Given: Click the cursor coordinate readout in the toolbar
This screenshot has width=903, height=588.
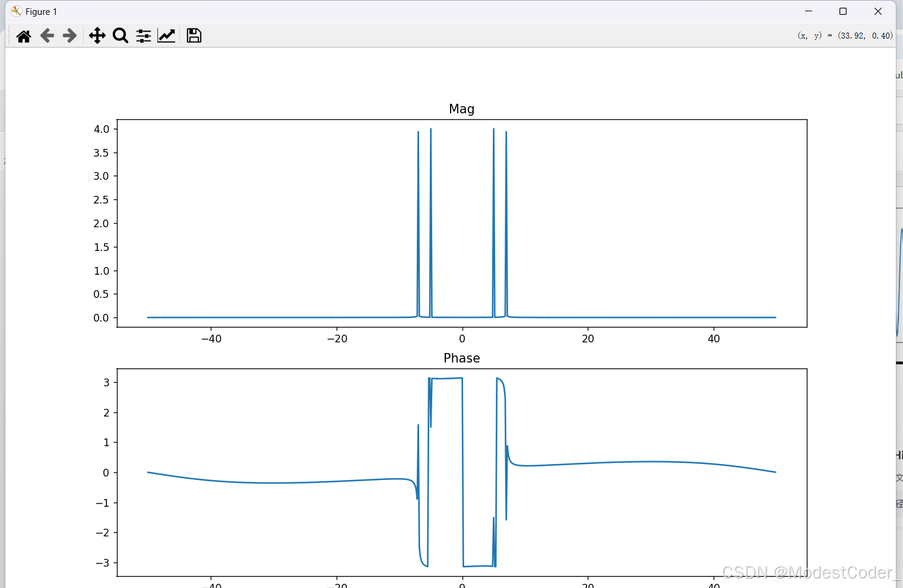Looking at the screenshot, I should click(845, 36).
